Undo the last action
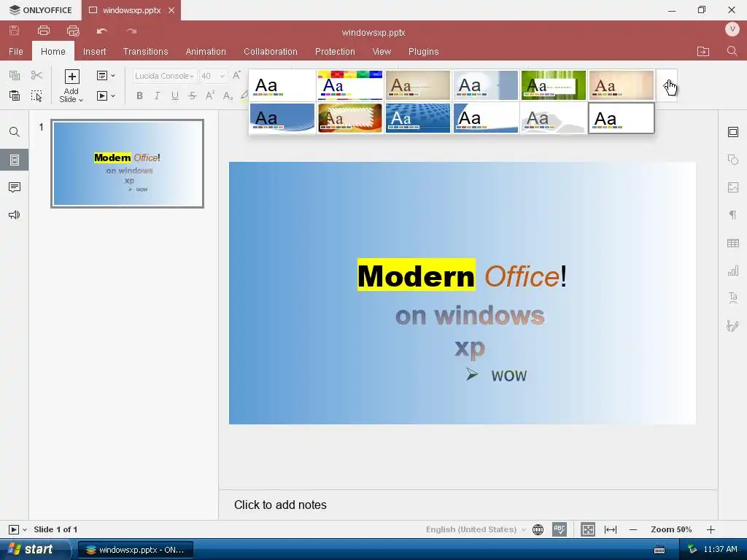This screenshot has height=560, width=747. 102,31
